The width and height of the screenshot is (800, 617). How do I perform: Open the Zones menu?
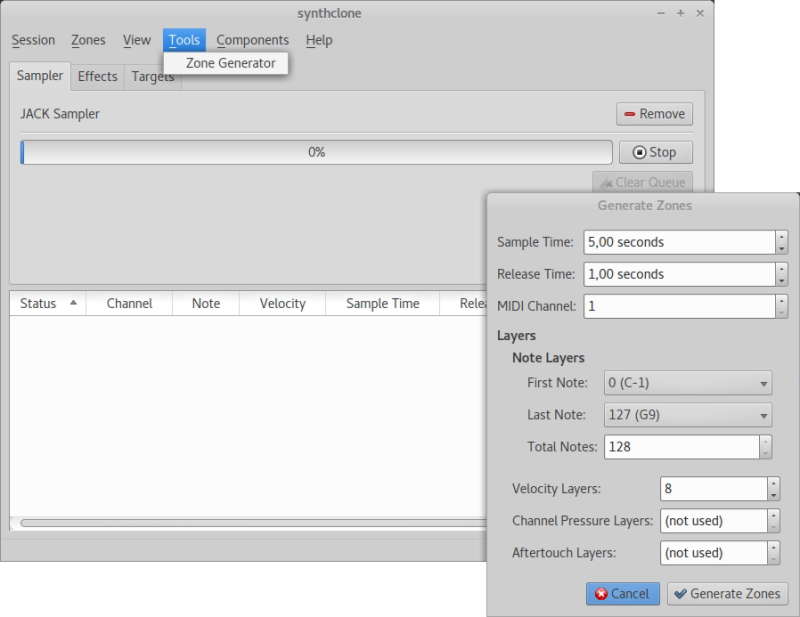(88, 40)
